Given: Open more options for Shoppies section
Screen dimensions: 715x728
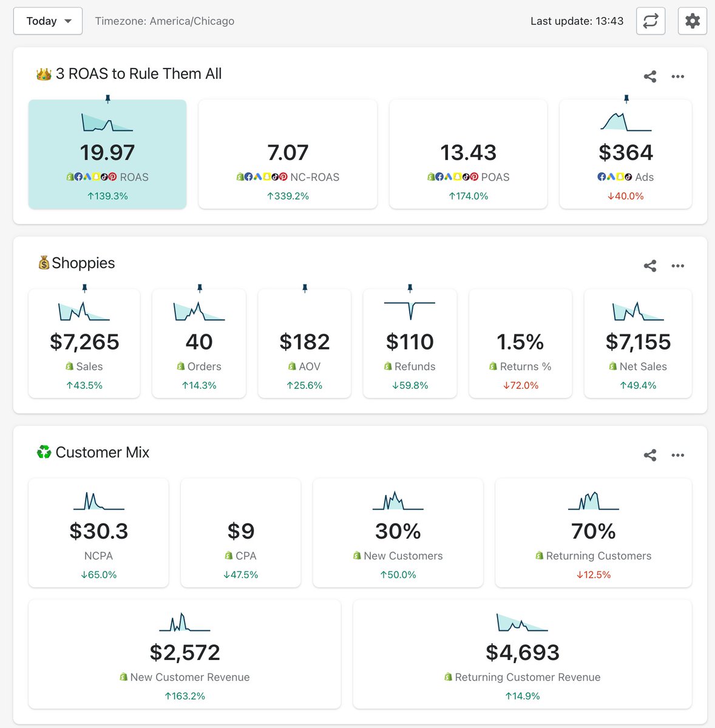Looking at the screenshot, I should (678, 266).
